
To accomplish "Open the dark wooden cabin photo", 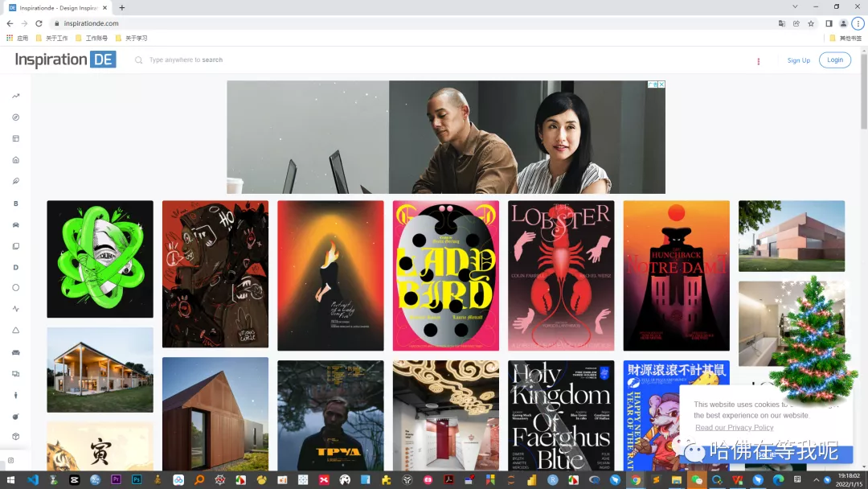I will click(215, 413).
